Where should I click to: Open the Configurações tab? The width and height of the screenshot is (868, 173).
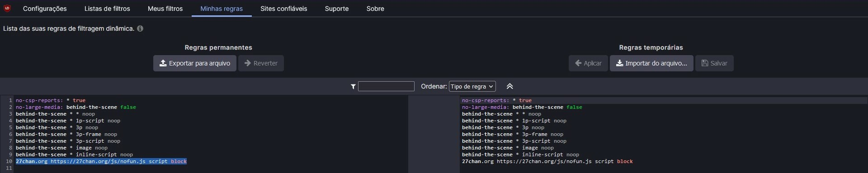[45, 9]
